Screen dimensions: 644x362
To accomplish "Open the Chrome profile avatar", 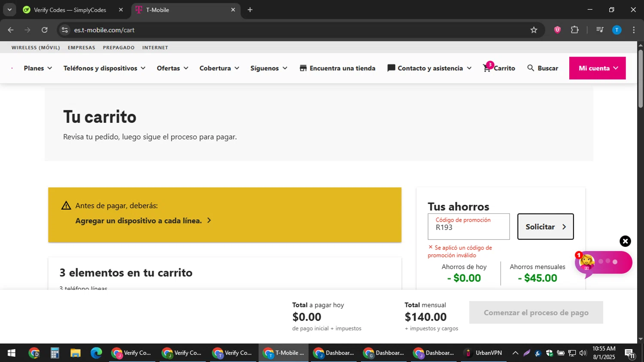I will (x=617, y=30).
